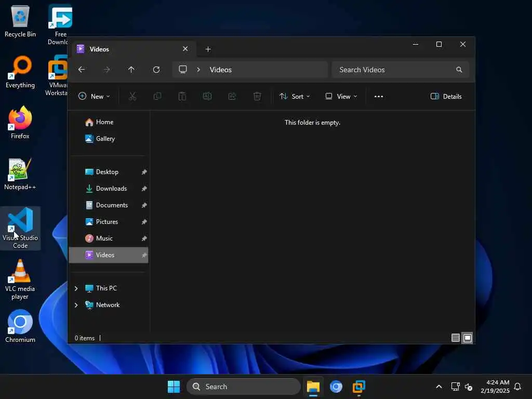Select Chromium desktop shortcut
The height and width of the screenshot is (399, 532).
tap(20, 326)
